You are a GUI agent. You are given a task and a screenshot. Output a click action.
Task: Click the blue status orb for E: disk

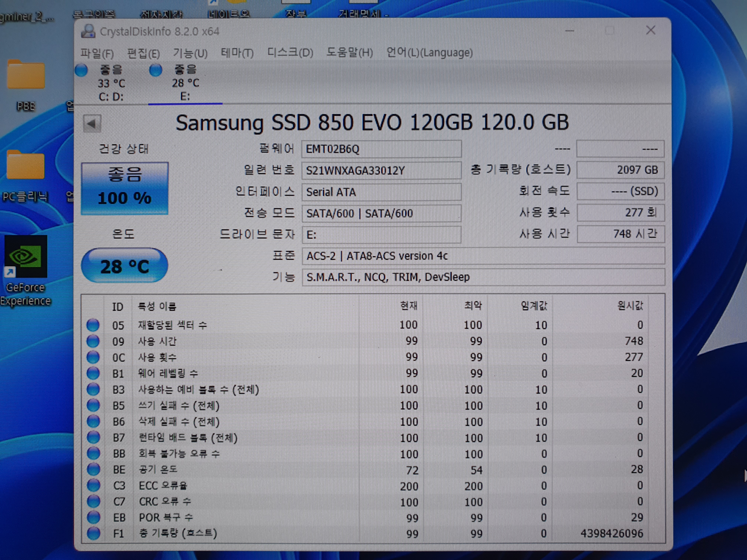(x=156, y=70)
